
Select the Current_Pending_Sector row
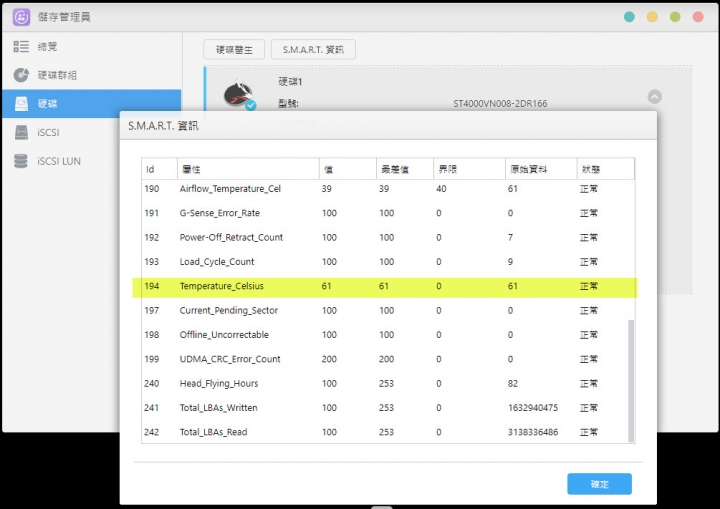385,311
